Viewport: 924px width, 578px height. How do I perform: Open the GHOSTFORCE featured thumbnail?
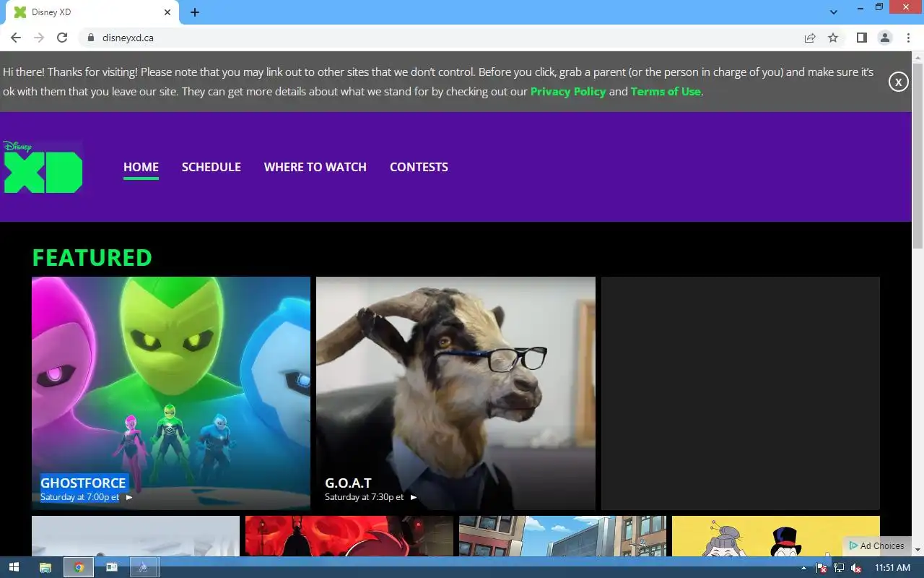(171, 393)
